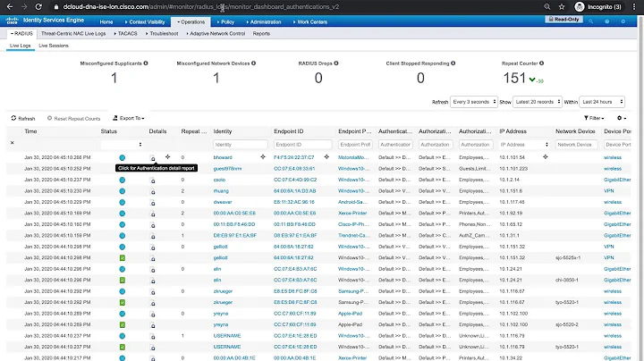This screenshot has height=361, width=644.
Task: Click the Identity filter field
Action: (241, 145)
